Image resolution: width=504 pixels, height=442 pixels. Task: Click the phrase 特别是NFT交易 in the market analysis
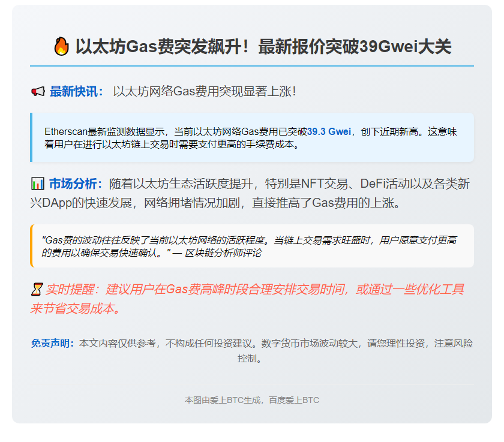click(x=307, y=184)
